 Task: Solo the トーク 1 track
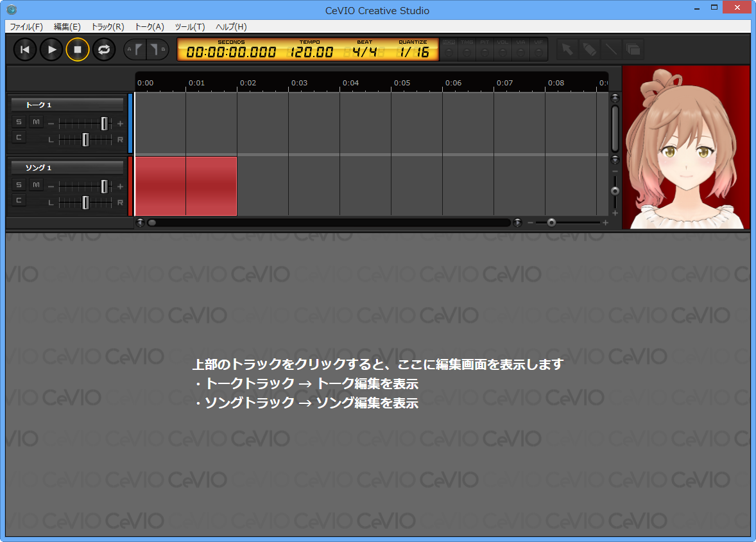tap(19, 122)
